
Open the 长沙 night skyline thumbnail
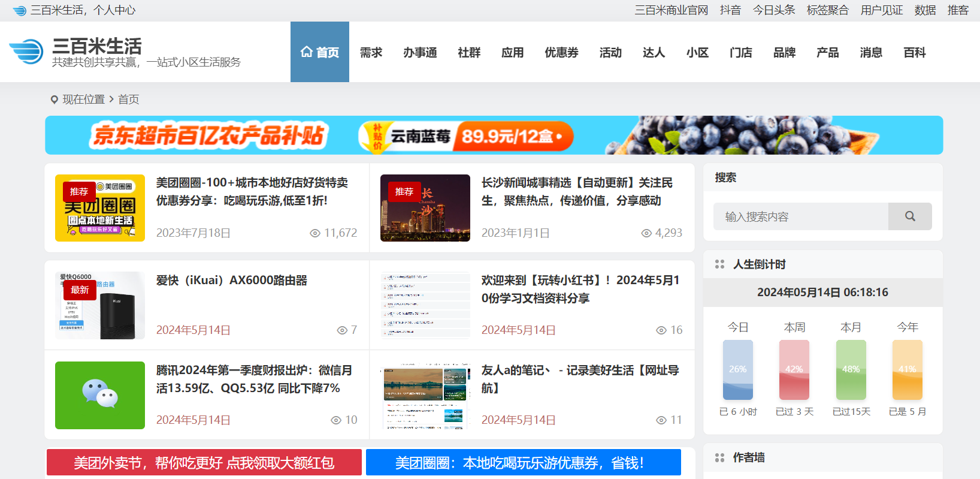[425, 208]
